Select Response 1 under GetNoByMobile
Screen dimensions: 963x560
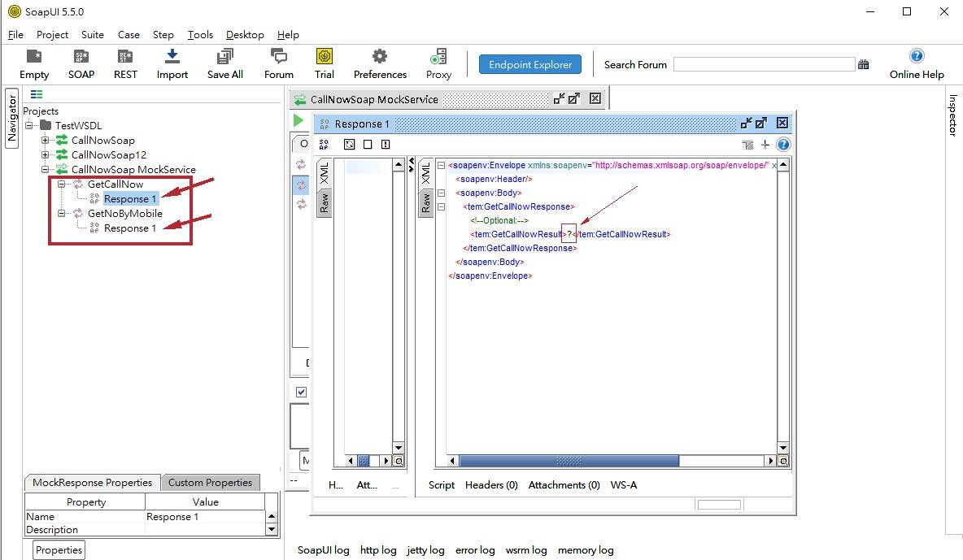(x=129, y=228)
